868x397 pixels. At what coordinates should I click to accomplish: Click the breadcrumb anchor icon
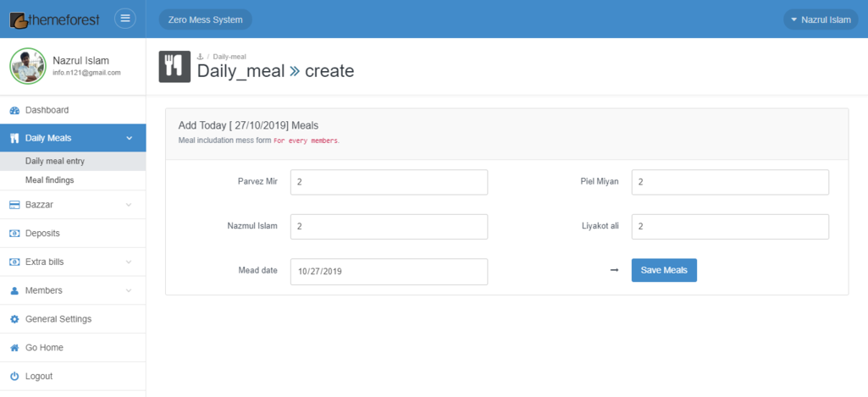pyautogui.click(x=201, y=57)
